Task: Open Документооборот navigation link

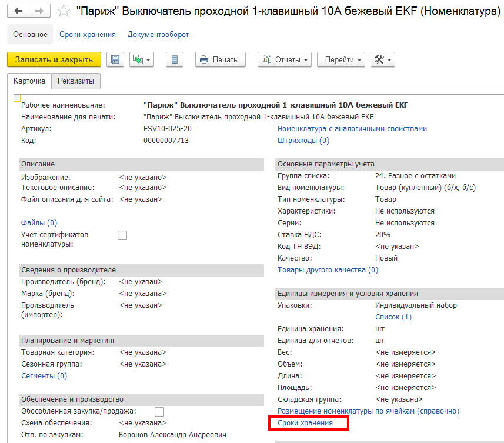Action: (x=158, y=34)
